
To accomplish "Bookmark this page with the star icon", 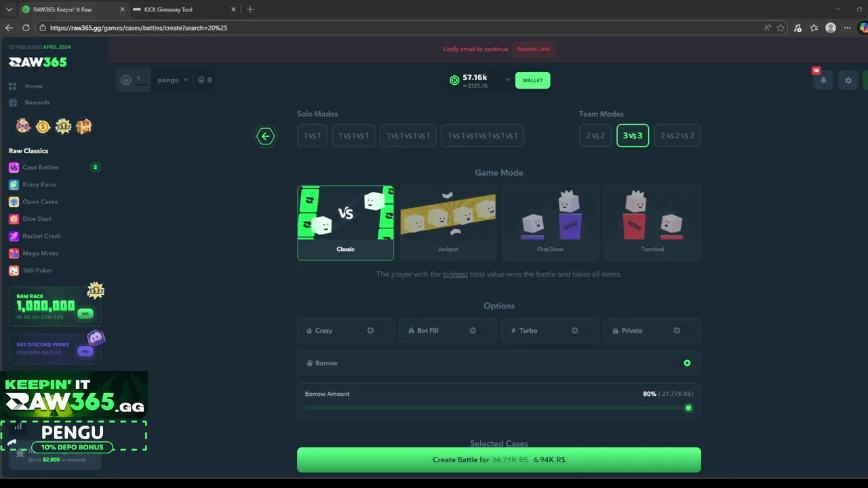I will [x=781, y=28].
